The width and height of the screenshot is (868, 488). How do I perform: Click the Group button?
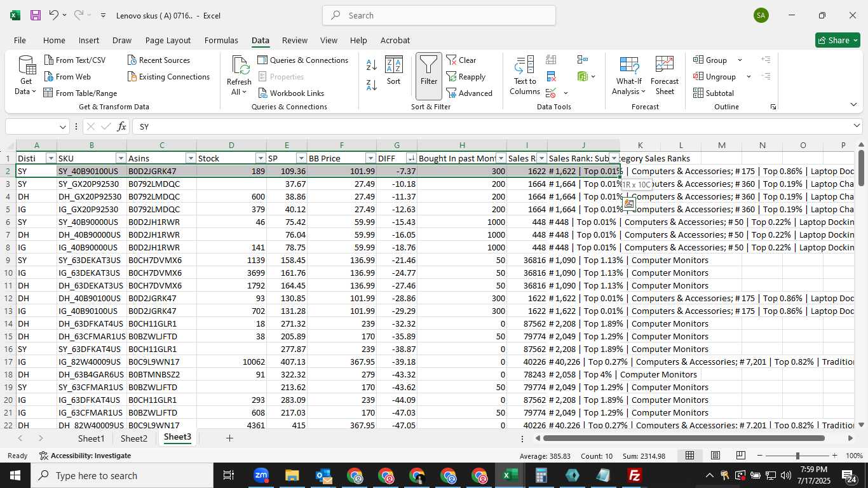pos(710,60)
